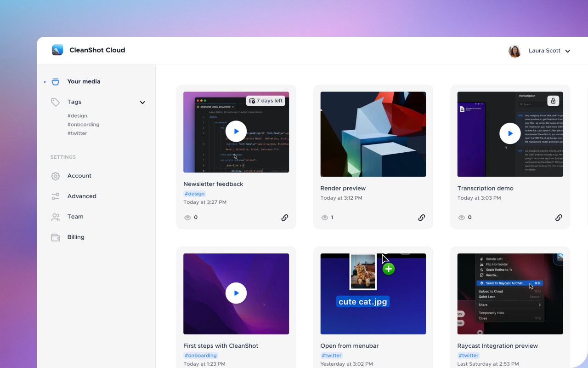
Task: Click the CleanShot Cloud logo icon
Action: (x=57, y=50)
